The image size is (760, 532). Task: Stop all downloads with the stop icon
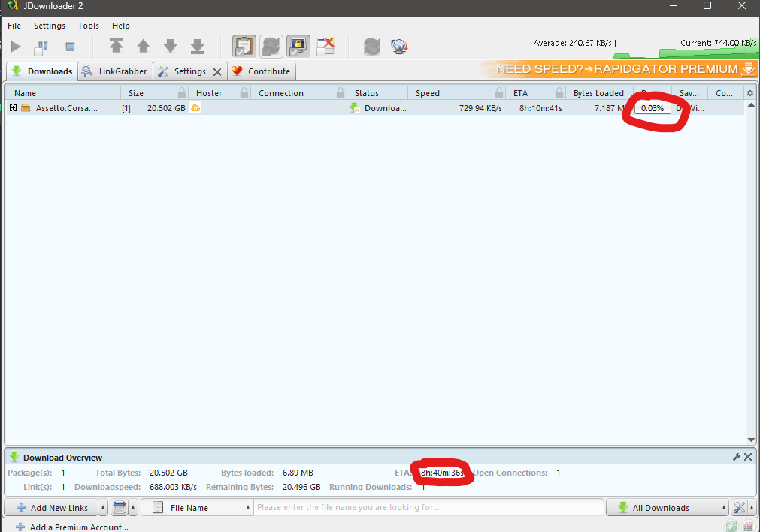[70, 47]
